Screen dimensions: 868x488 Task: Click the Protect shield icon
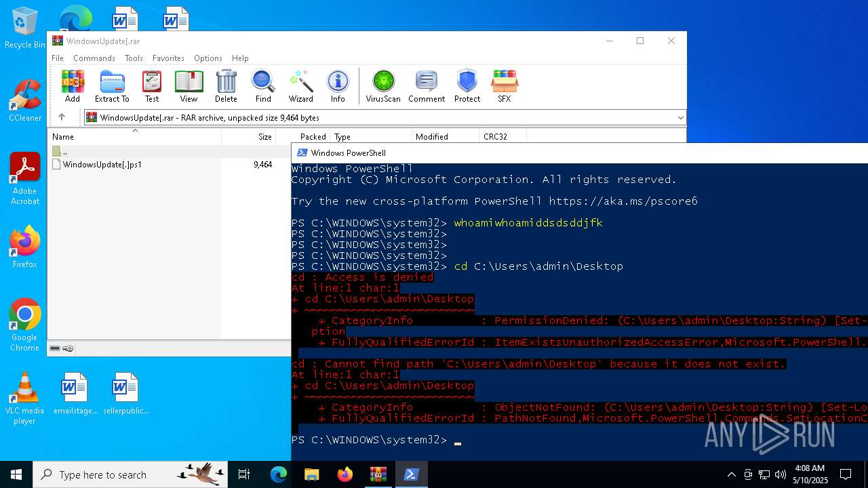coord(467,86)
